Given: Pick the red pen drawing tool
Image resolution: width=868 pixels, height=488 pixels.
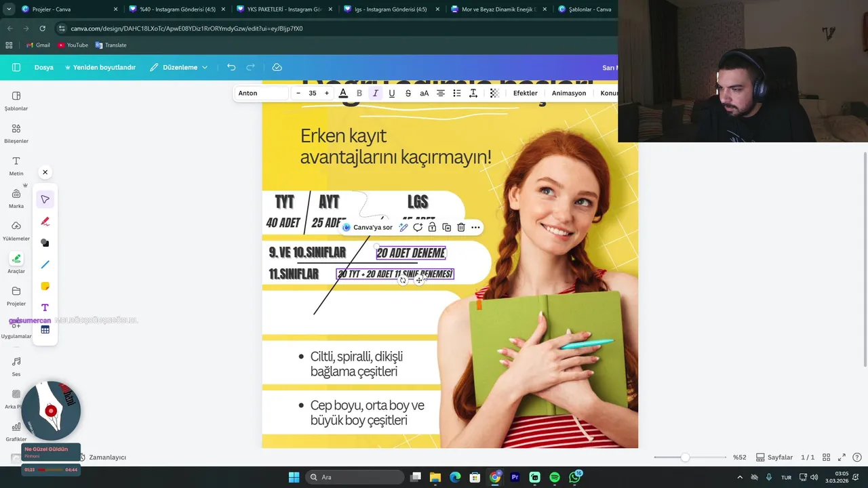Looking at the screenshot, I should point(45,221).
